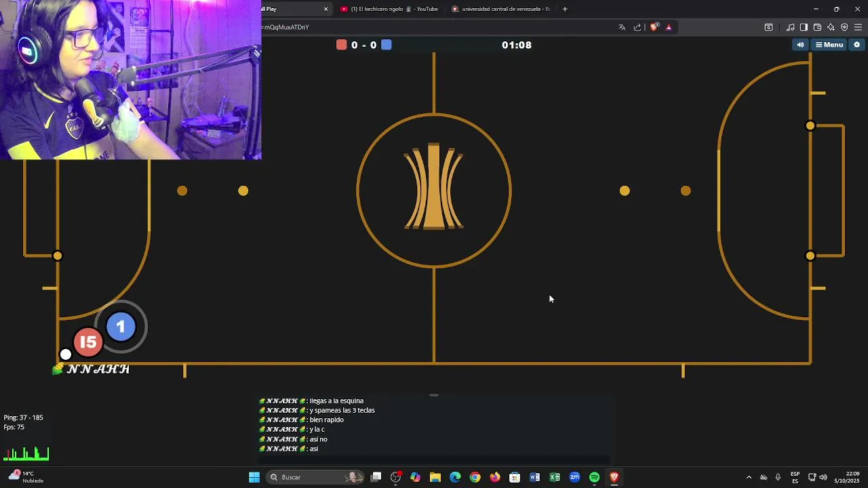
Task: Open Brave browser taskbar icon
Action: coord(614,477)
